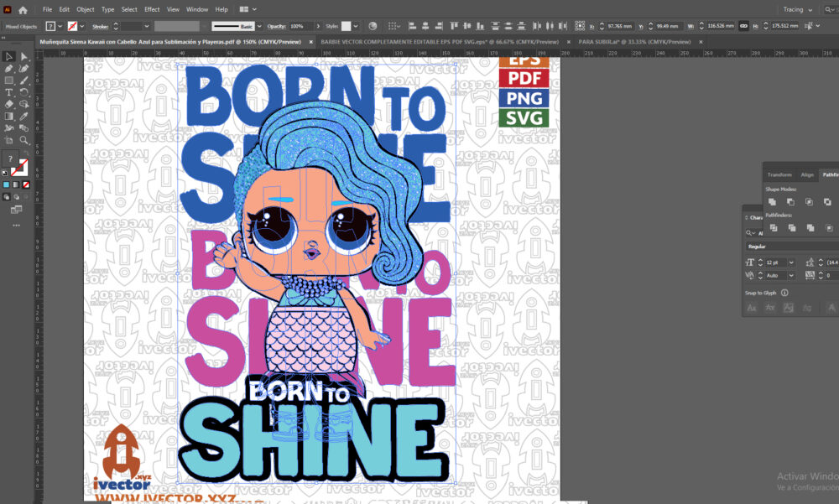This screenshot has width=839, height=504.
Task: Open the File menu
Action: [x=47, y=9]
